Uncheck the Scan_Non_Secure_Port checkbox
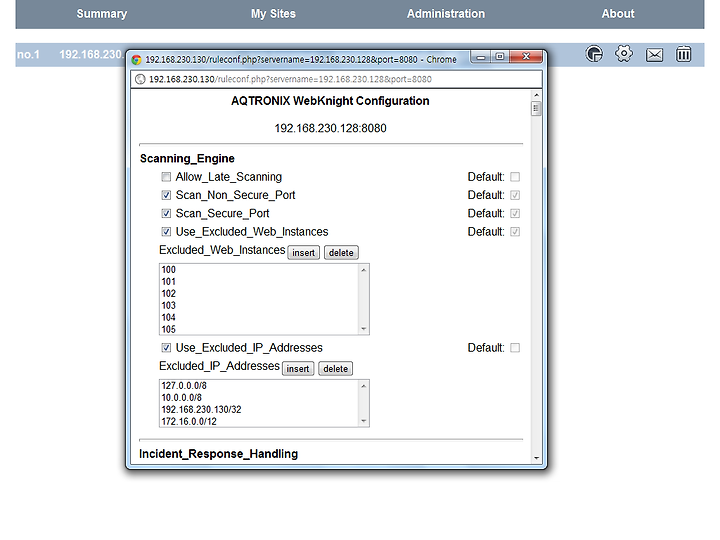Image resolution: width=720 pixels, height=540 pixels. pos(166,195)
